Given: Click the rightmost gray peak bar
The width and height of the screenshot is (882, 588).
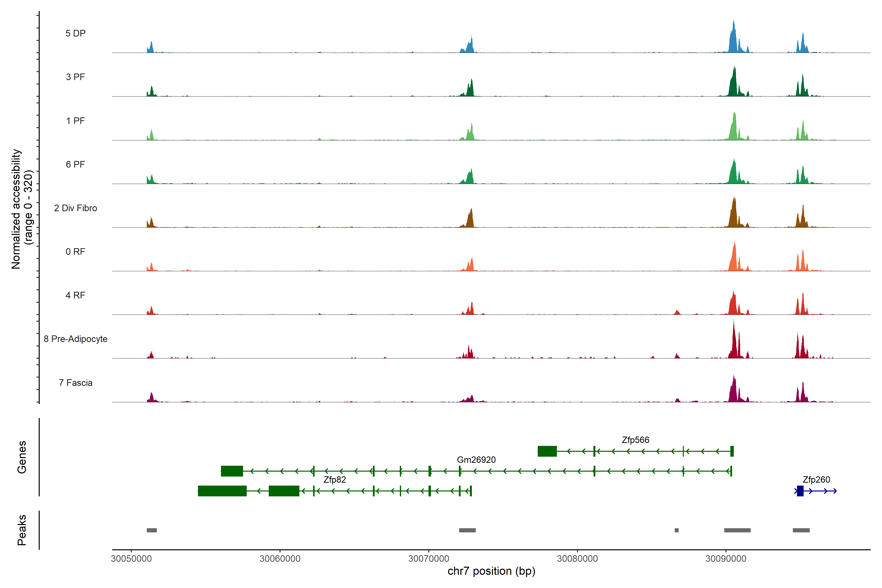Looking at the screenshot, I should tap(801, 530).
